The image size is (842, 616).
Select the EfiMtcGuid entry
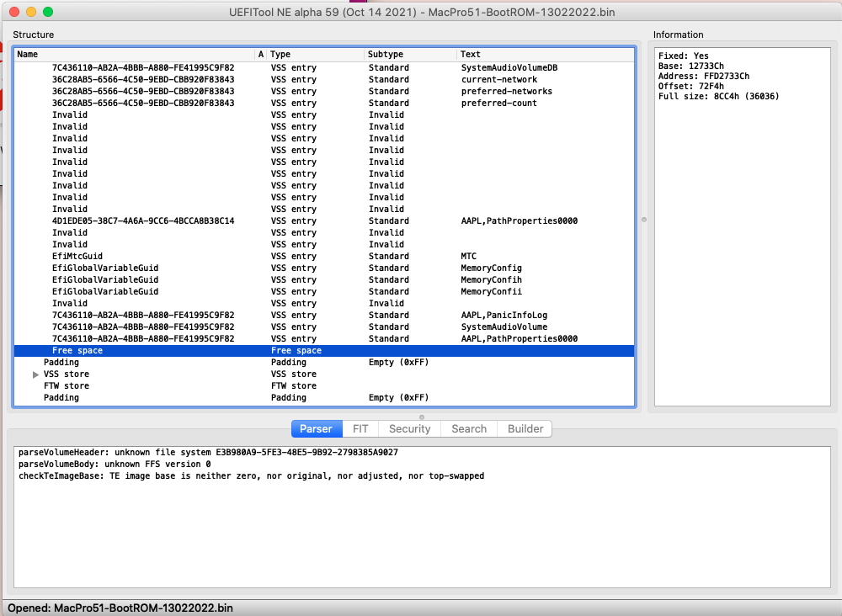324,256
